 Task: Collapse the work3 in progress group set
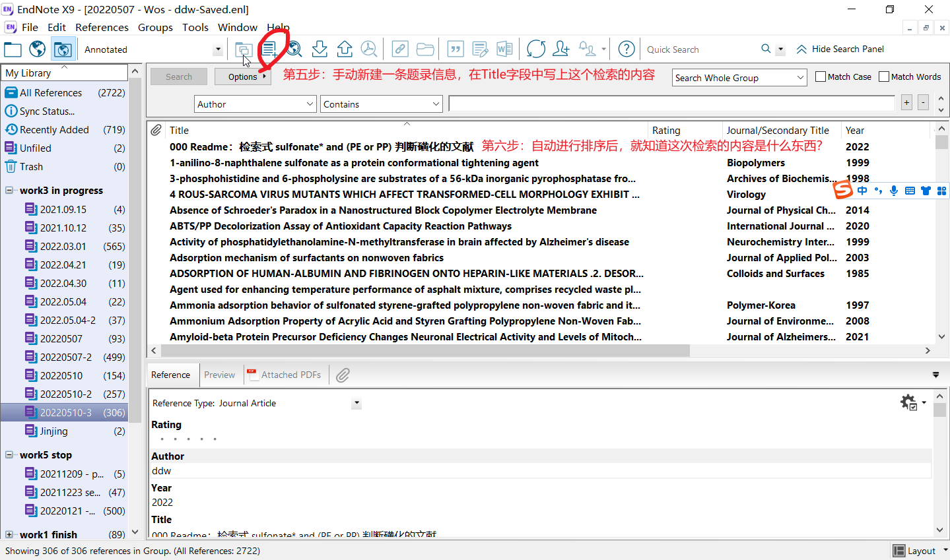point(9,191)
